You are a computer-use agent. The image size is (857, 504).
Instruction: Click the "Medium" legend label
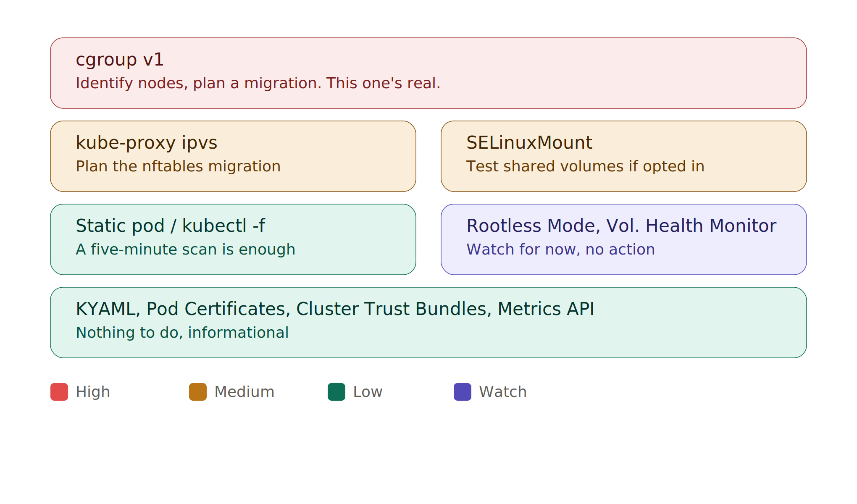tap(244, 392)
